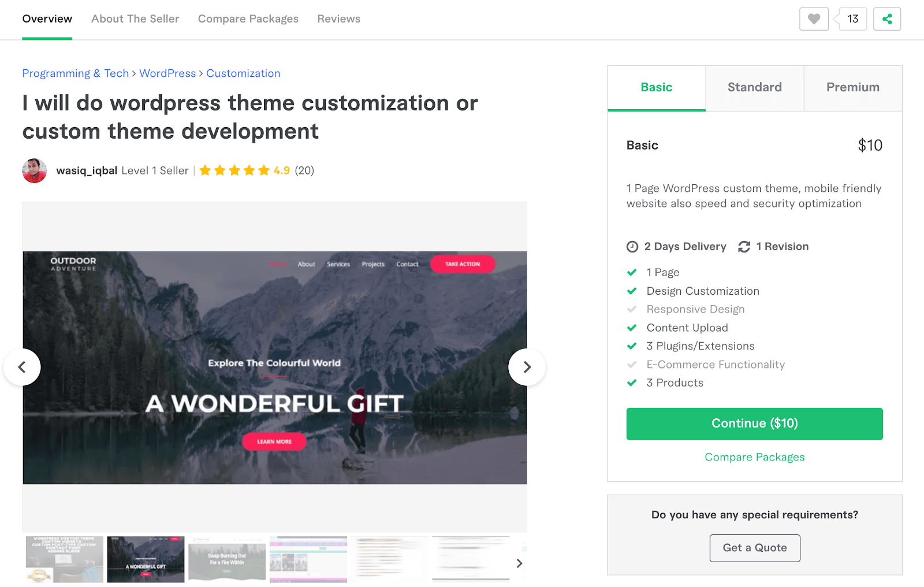Open the Compare Packages green link

point(755,457)
